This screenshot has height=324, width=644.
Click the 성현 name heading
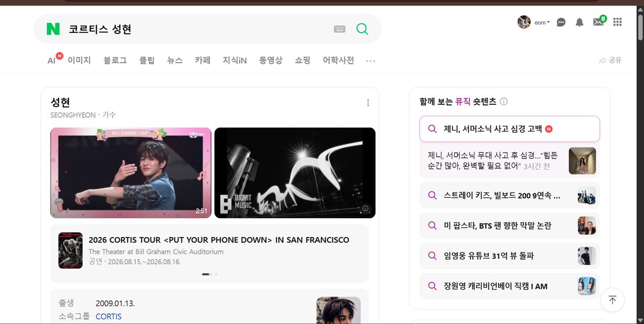[x=60, y=102]
